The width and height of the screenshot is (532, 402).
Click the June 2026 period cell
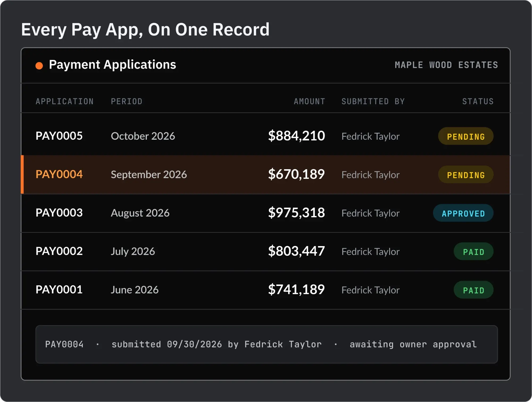tap(135, 290)
